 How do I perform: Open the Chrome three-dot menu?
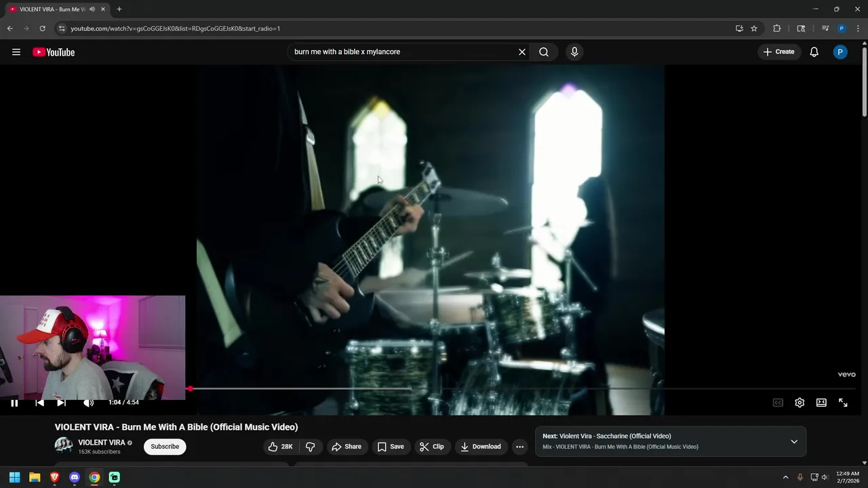(859, 28)
